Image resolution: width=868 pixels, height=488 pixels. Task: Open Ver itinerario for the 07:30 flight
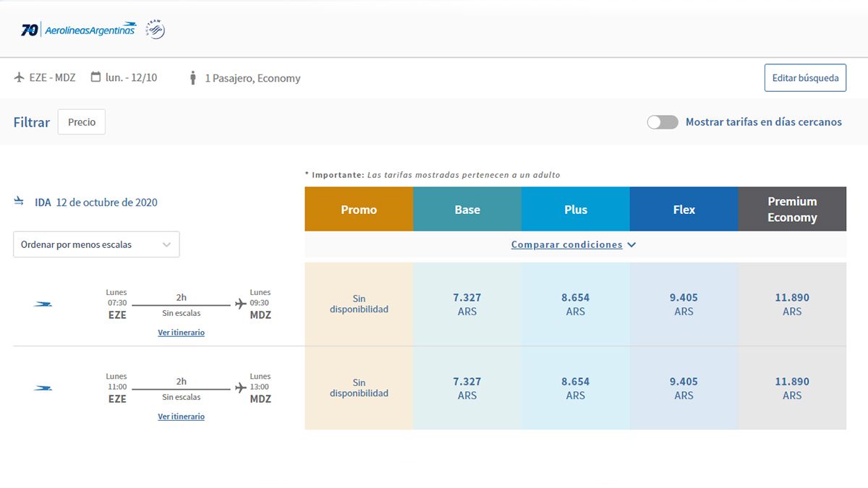point(181,333)
